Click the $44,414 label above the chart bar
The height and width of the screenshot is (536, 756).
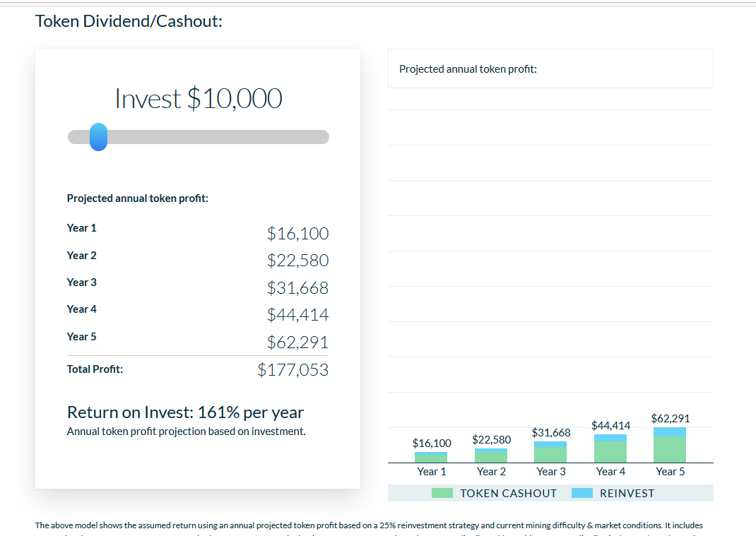point(610,425)
